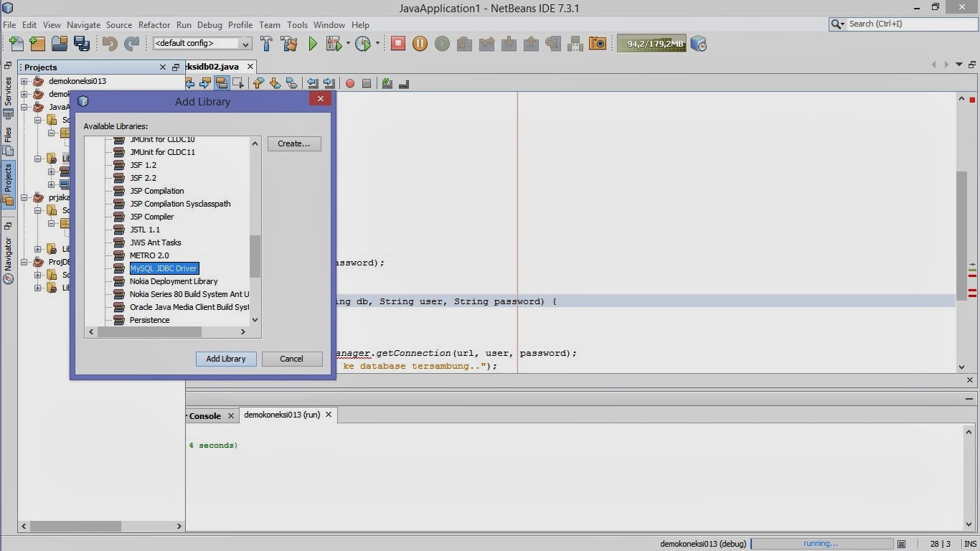Screen dimensions: 980x551
Task: Pause the debugger with orange pause icon
Action: [x=420, y=44]
